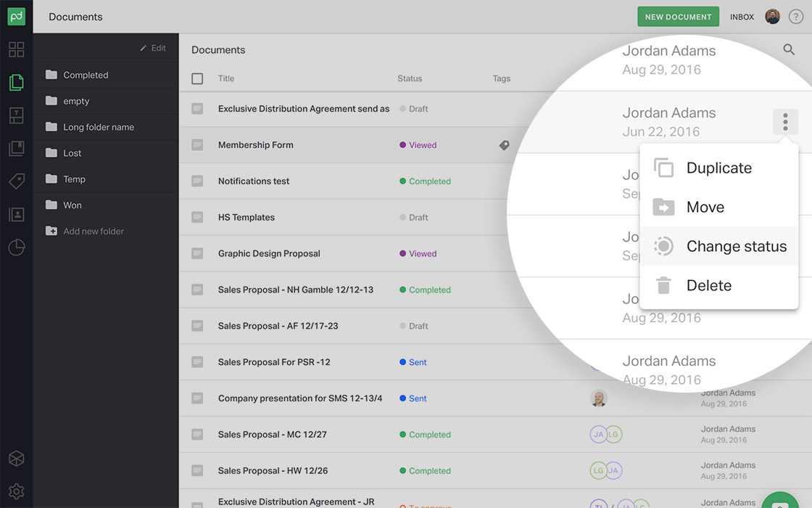Open the Completed folder
The image size is (812, 508).
pyautogui.click(x=106, y=75)
